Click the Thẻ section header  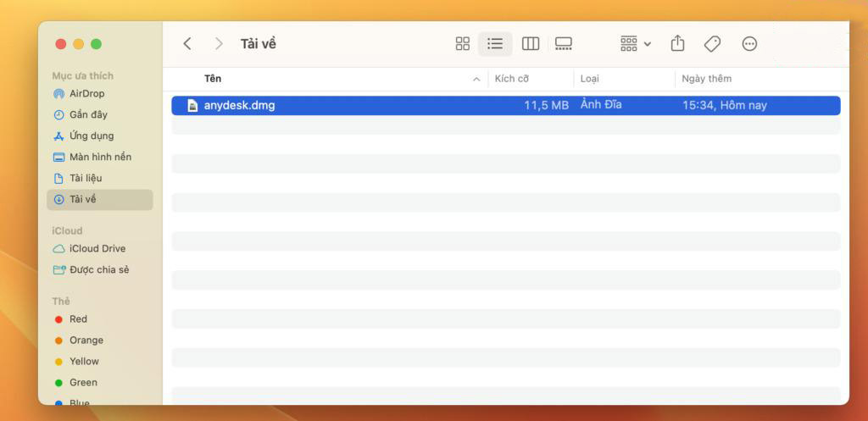pos(61,301)
